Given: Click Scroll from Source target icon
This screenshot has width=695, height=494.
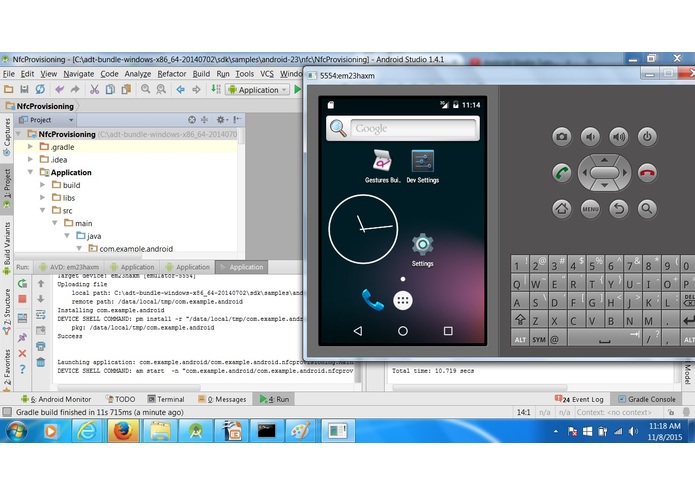Looking at the screenshot, I should (x=191, y=120).
